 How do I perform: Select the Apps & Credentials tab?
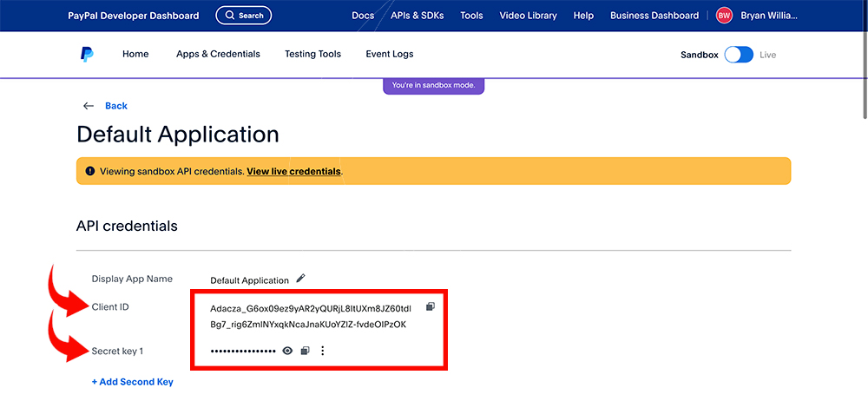coord(218,55)
